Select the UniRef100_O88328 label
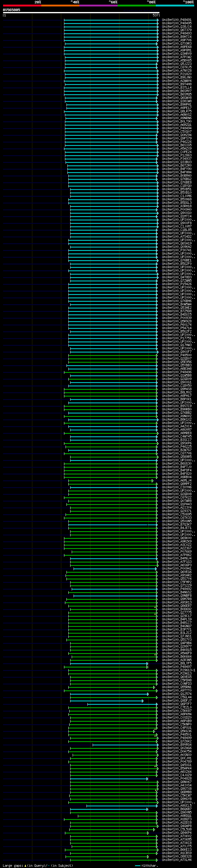 176,856
